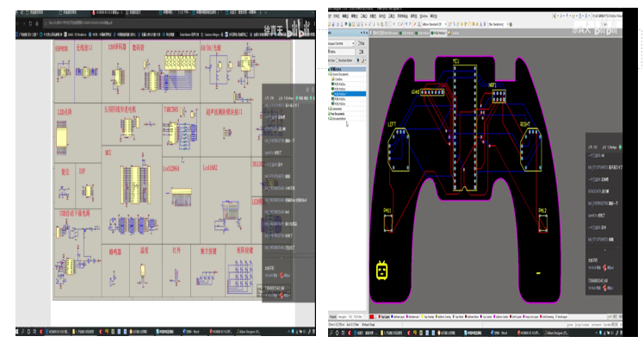This screenshot has width=644, height=349.
Task: Open the Projects panel tab at the bottom left
Action: click(332, 317)
